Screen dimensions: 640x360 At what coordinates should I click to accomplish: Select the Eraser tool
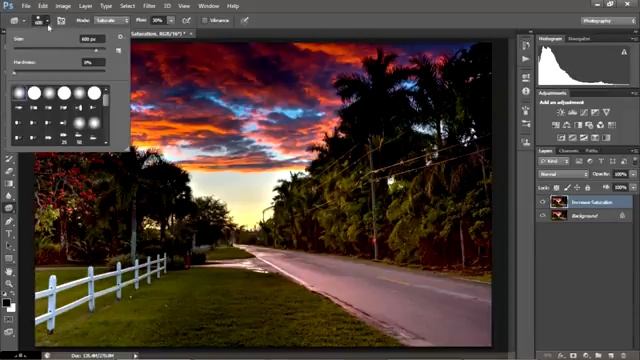[9, 171]
